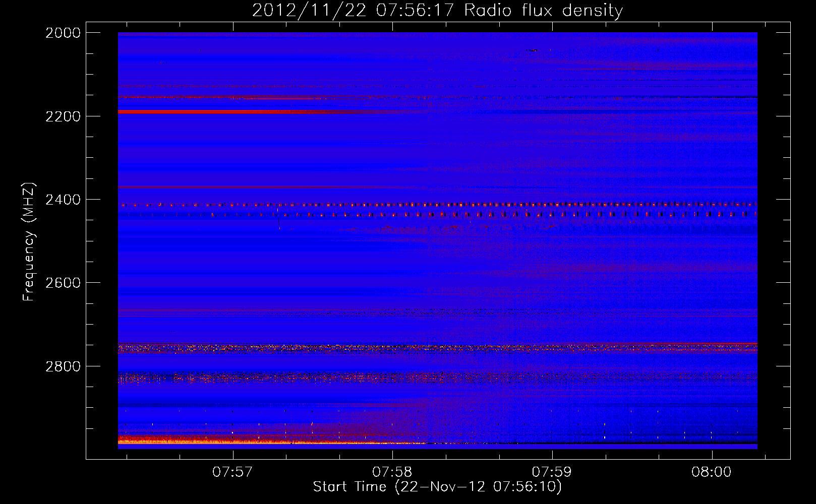Click the 2600 frequency tick label
The width and height of the screenshot is (816, 504).
click(x=63, y=283)
